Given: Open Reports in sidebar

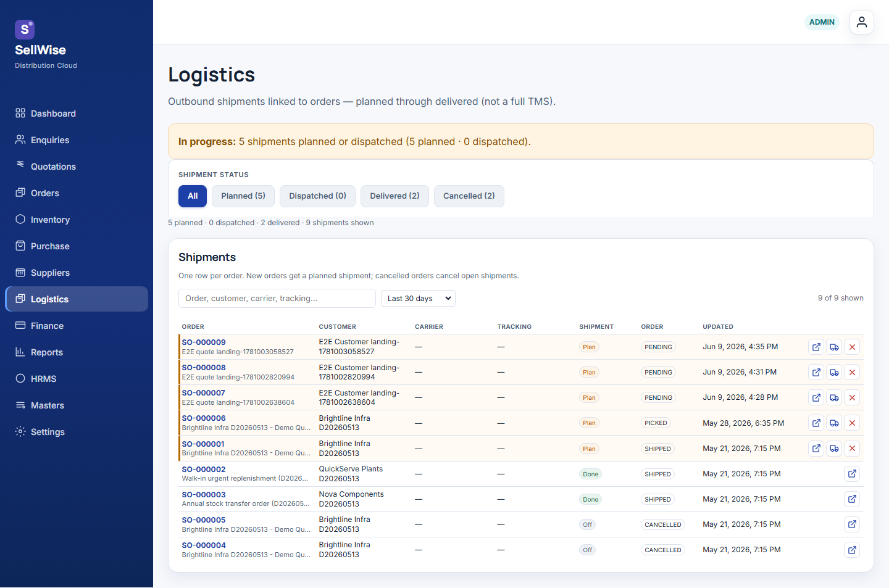Looking at the screenshot, I should tap(77, 352).
